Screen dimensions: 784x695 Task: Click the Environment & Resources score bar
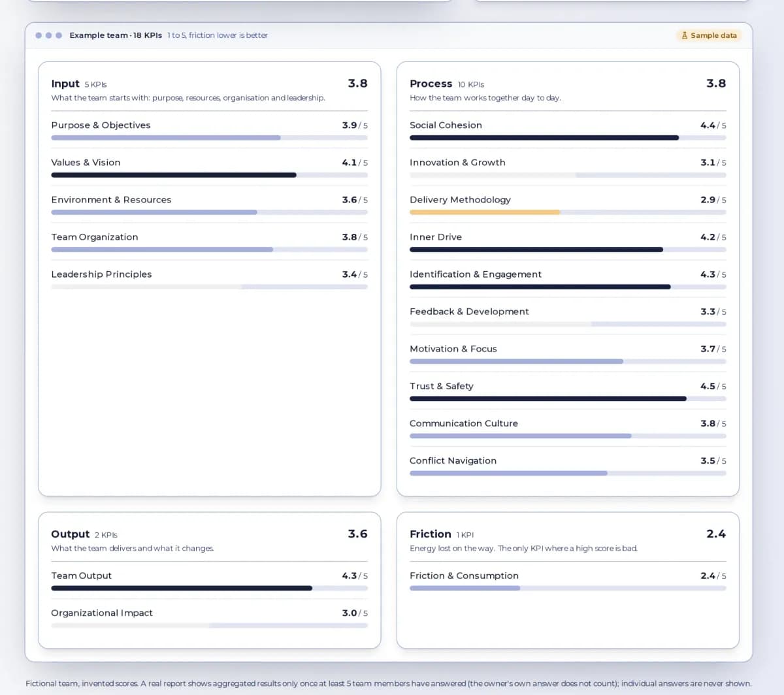point(209,212)
